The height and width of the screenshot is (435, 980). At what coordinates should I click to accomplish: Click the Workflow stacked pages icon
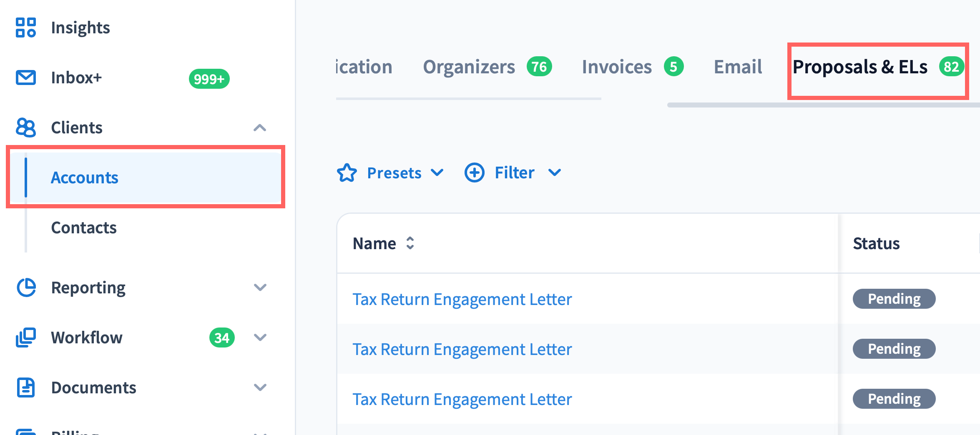pos(26,337)
